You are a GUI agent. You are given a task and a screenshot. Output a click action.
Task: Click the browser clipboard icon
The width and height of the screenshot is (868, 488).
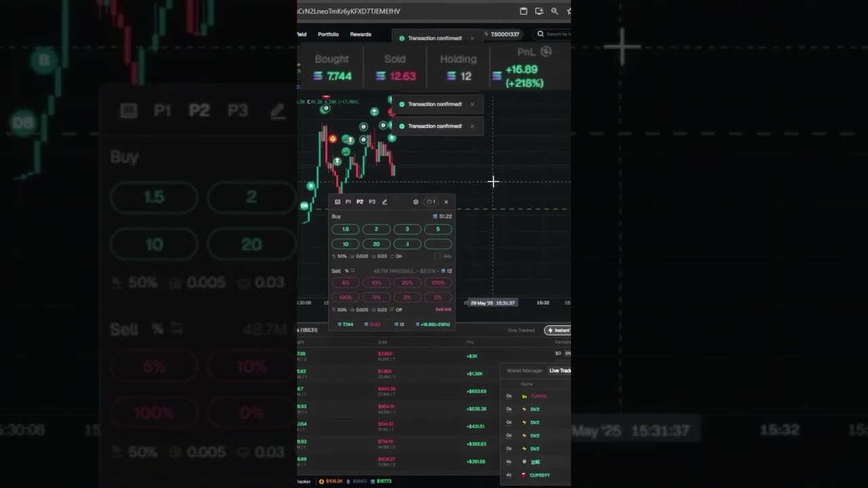[524, 11]
